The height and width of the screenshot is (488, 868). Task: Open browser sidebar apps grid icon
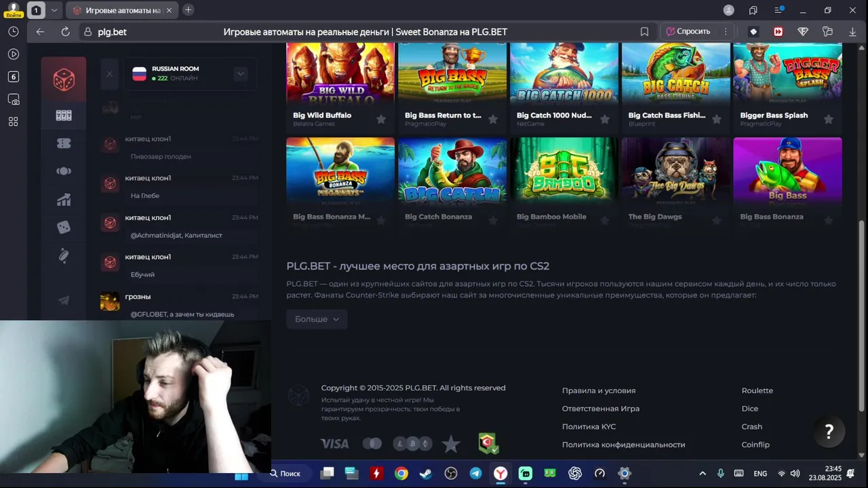[14, 121]
